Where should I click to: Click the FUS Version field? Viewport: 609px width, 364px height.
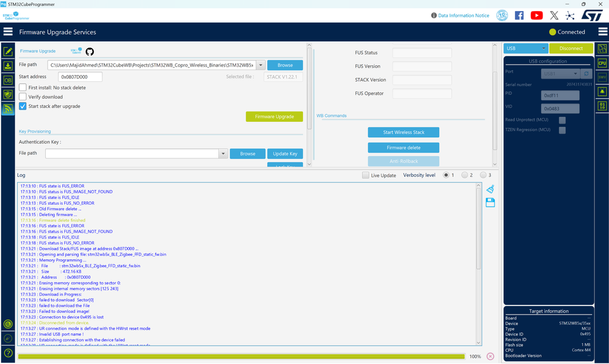tap(422, 66)
